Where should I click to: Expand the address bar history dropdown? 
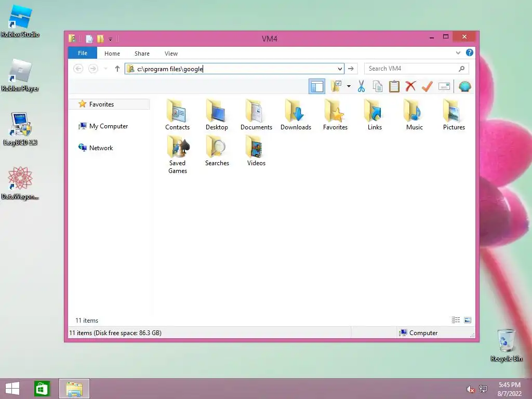pyautogui.click(x=340, y=69)
